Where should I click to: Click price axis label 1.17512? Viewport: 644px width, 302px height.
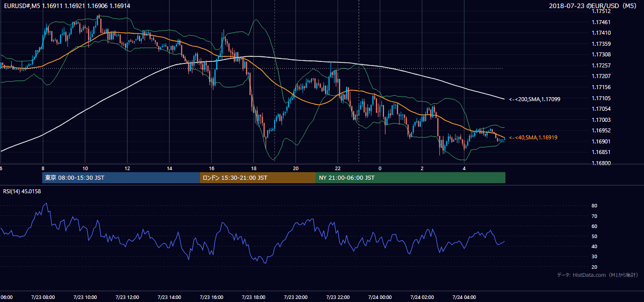coord(602,11)
